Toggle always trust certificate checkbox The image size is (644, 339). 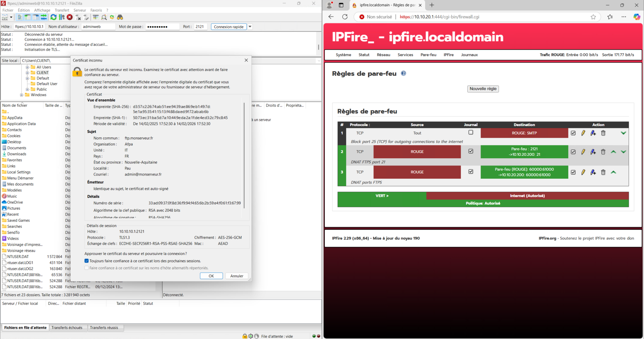87,261
